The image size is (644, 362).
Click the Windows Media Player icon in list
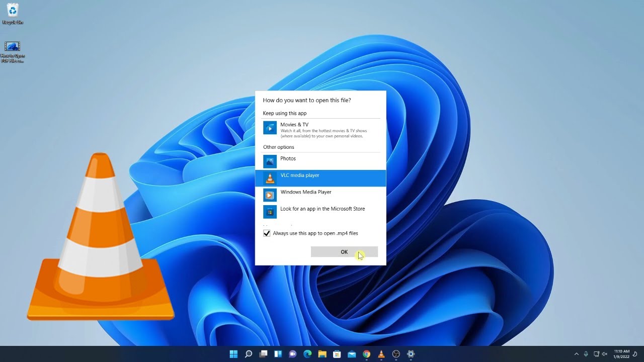click(x=270, y=195)
